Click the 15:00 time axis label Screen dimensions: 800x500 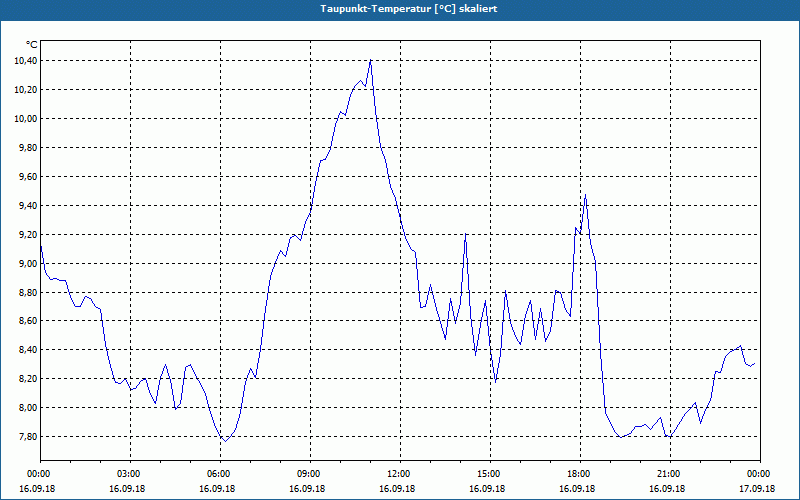pos(490,474)
